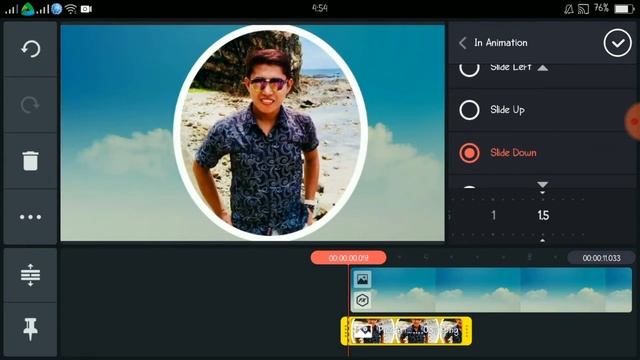Tap the FX hexagon icon on sky track
Image resolution: width=640 pixels, height=360 pixels.
coord(362,301)
